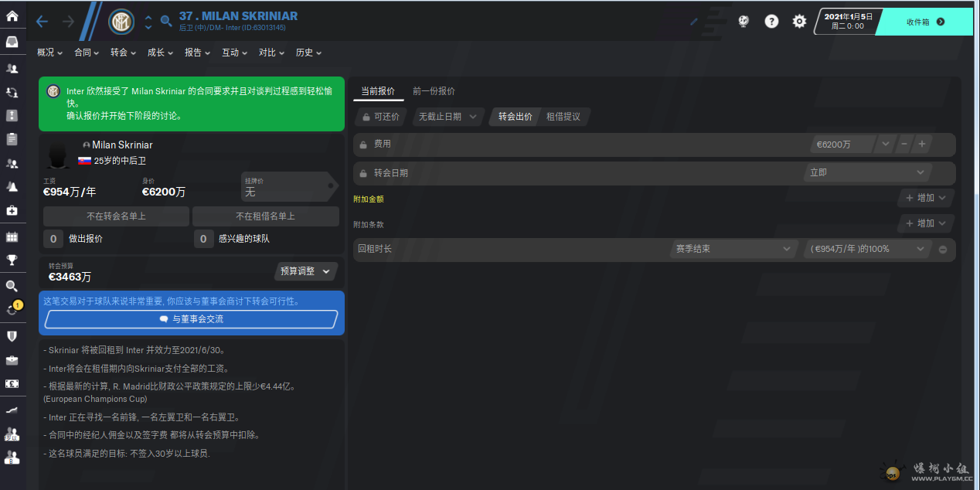Click the 感兴趣的球队 count

[203, 239]
